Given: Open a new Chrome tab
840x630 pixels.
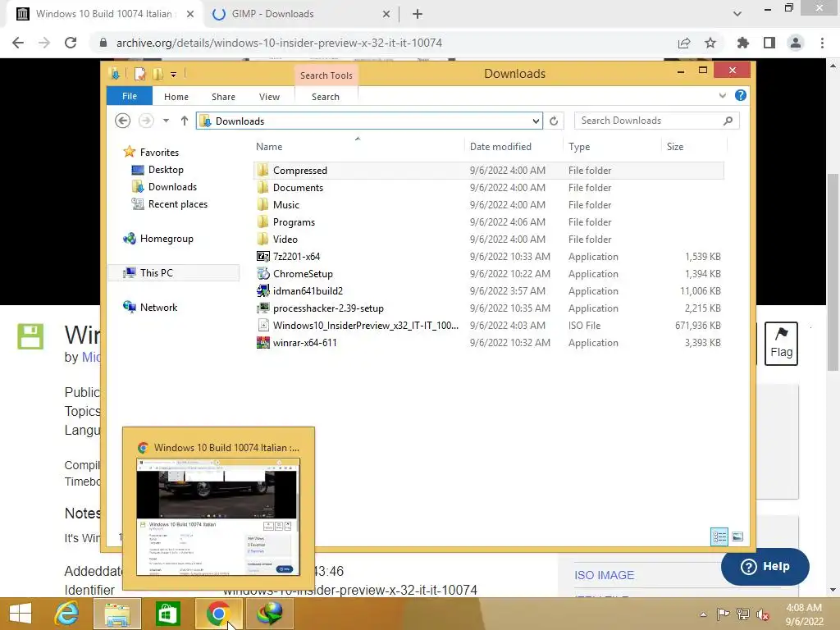Looking at the screenshot, I should [x=418, y=15].
